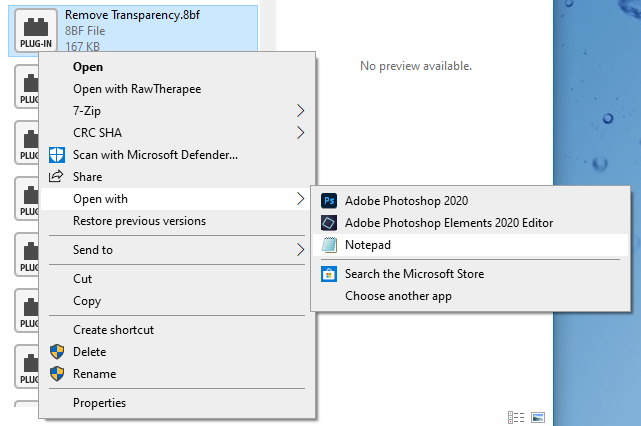Click the Share menu entry

click(177, 177)
